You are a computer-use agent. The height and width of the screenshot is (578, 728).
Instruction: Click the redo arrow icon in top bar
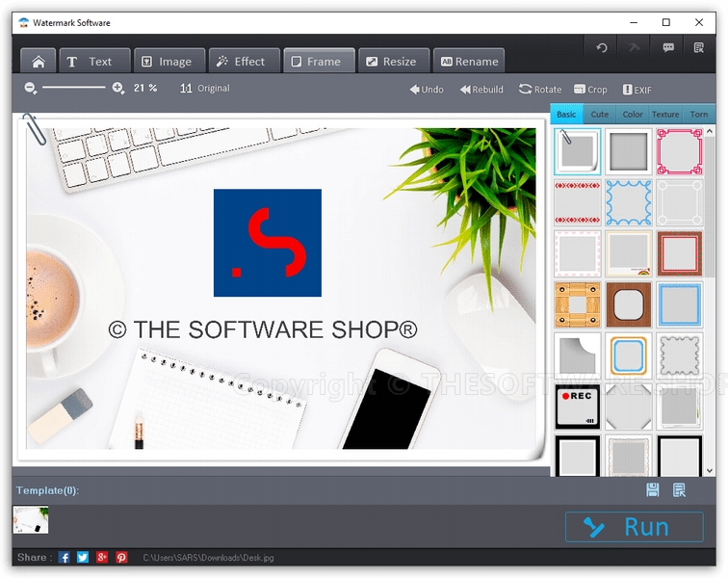click(634, 47)
